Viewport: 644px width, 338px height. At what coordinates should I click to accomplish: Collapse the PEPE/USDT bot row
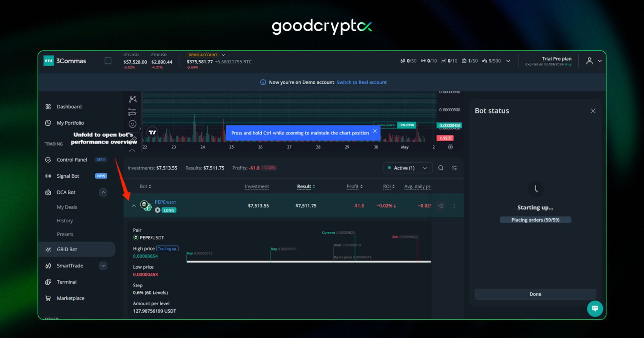(134, 206)
